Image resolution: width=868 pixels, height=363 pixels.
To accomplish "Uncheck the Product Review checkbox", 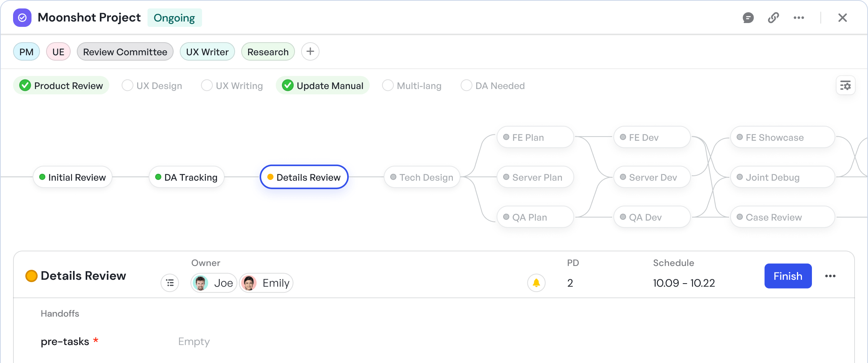I will tap(25, 85).
